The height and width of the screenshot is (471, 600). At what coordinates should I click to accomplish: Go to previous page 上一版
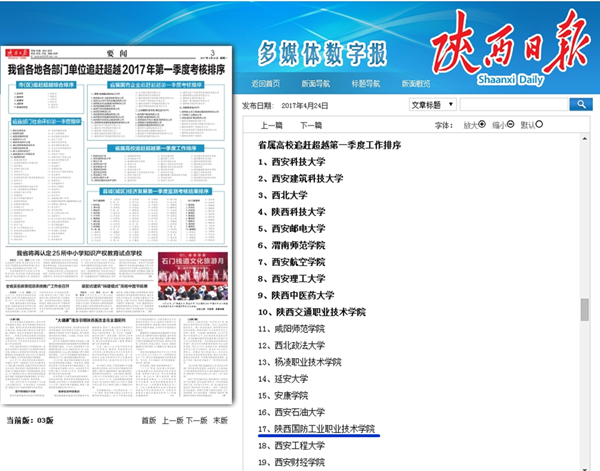pyautogui.click(x=173, y=420)
